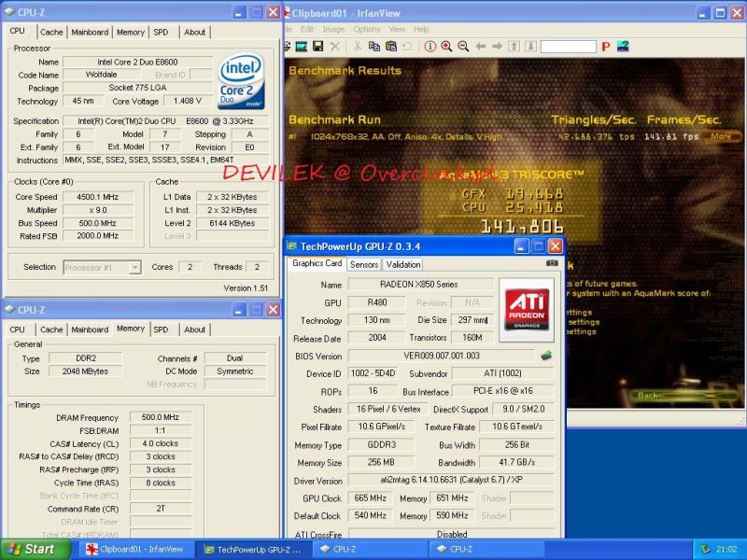Click the Save floppy disk icon in IrfanView
This screenshot has width=747, height=560.
pos(317,46)
